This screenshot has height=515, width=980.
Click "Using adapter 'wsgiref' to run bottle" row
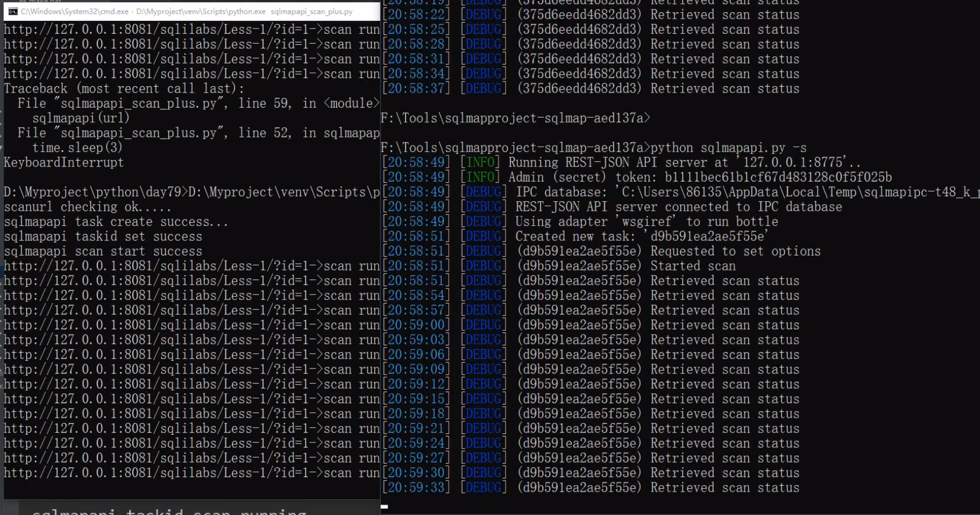[x=647, y=222]
